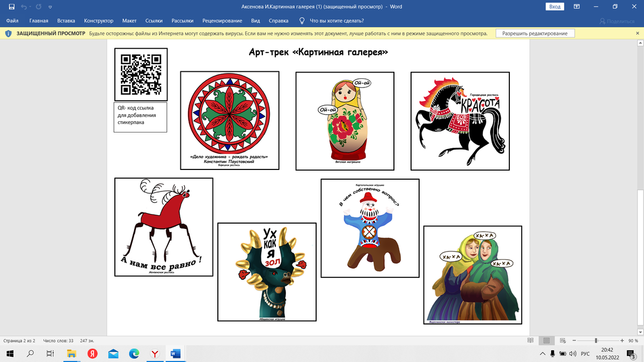Open Yandex Browser from the taskbar
The width and height of the screenshot is (644, 362).
click(155, 353)
